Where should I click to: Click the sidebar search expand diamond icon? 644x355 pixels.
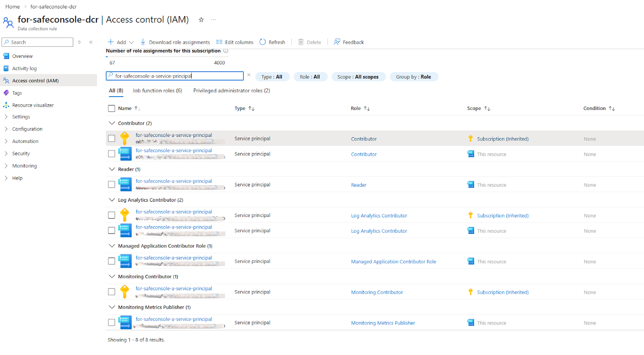79,42
